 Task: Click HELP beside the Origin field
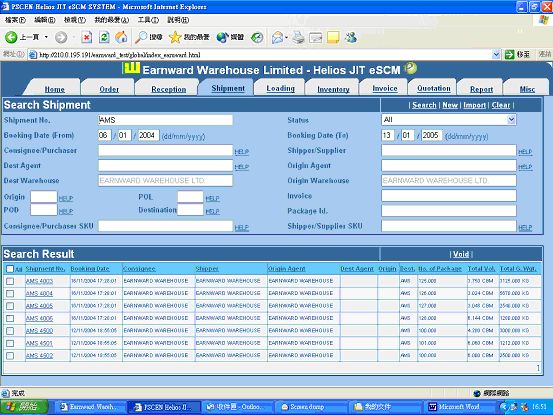coord(66,199)
